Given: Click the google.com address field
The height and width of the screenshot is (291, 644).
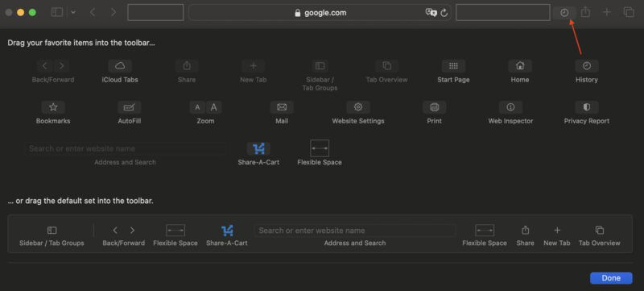Looking at the screenshot, I should pyautogui.click(x=320, y=13).
